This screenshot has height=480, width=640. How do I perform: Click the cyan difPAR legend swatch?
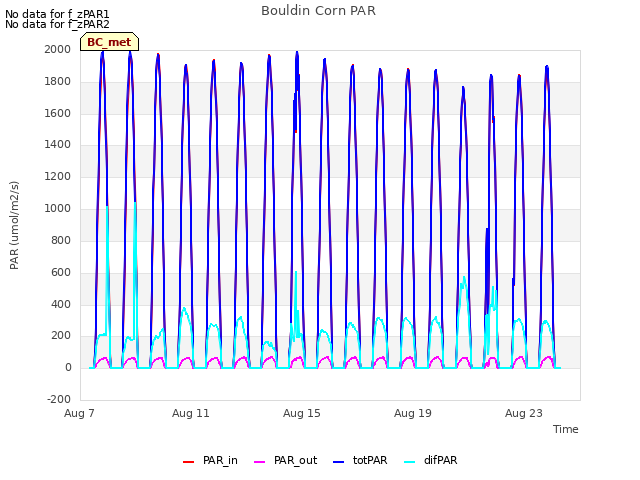pos(409,462)
